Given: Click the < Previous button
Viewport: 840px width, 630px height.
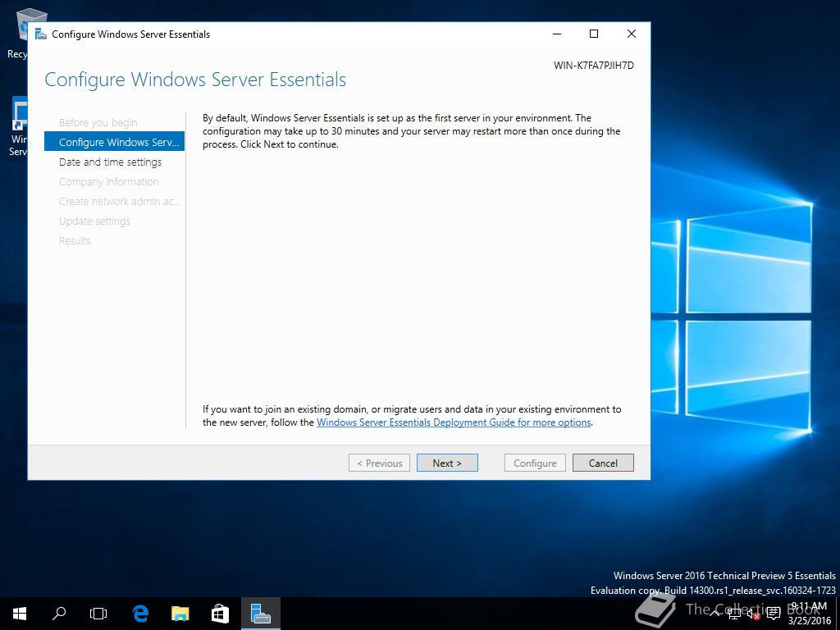Looking at the screenshot, I should 379,463.
